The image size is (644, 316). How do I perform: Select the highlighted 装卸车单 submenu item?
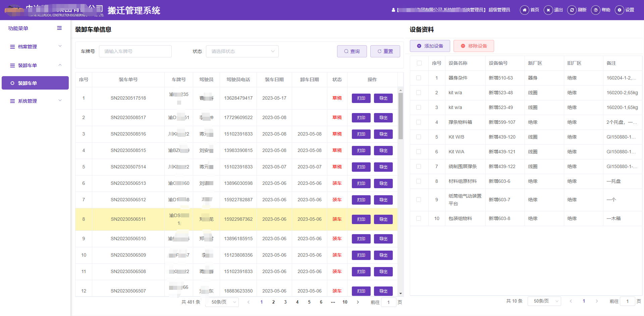pos(35,83)
